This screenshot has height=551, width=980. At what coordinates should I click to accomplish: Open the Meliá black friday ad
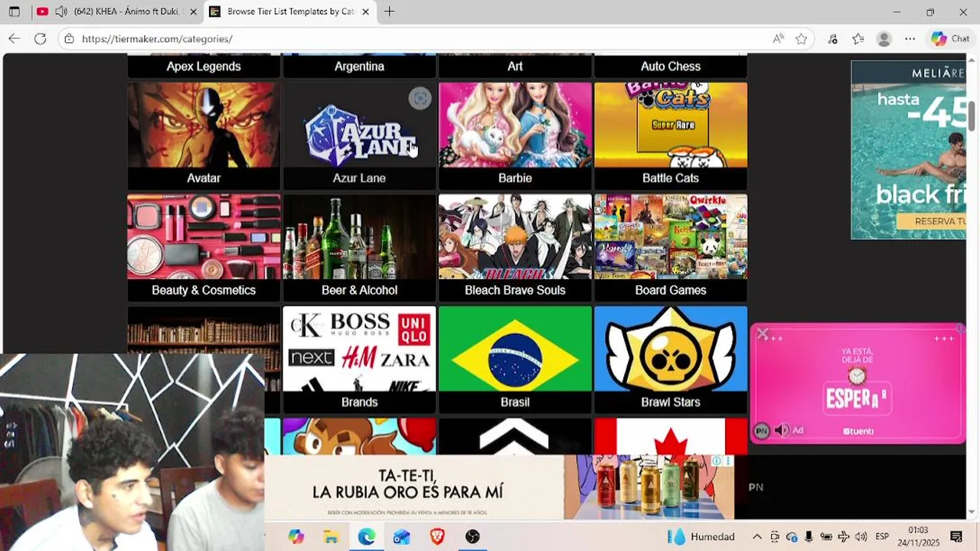point(908,150)
